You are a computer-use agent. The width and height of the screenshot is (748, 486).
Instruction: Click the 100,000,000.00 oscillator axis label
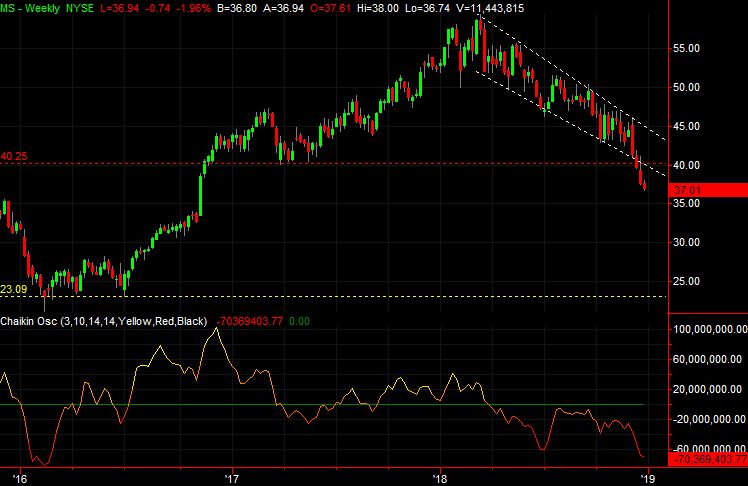click(x=710, y=329)
